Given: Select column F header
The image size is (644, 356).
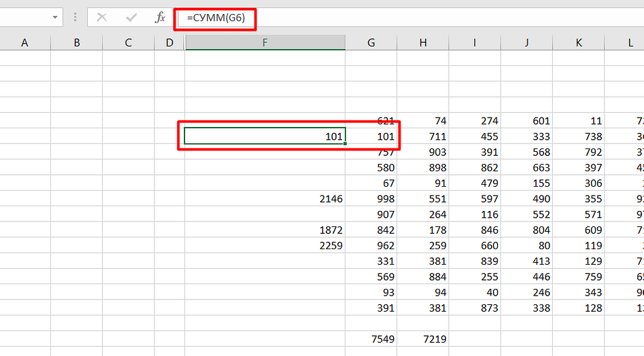Looking at the screenshot, I should [x=265, y=42].
